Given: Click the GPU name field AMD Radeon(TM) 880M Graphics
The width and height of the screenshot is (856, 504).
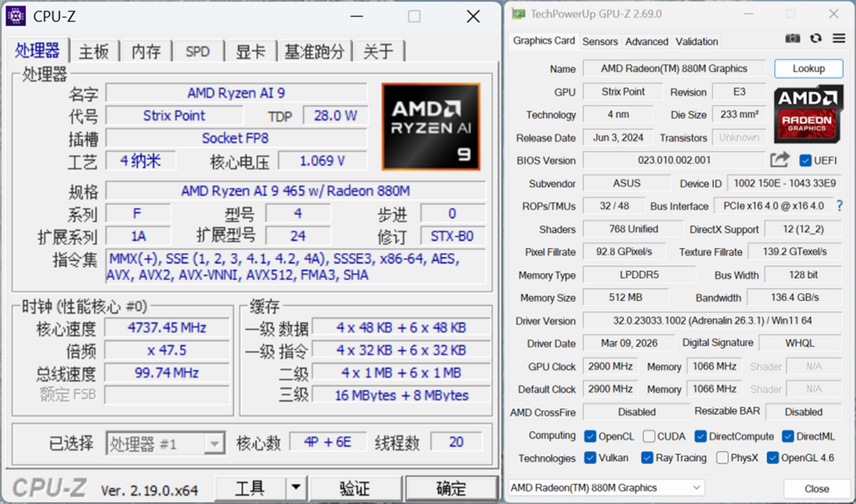Looking at the screenshot, I should (674, 68).
